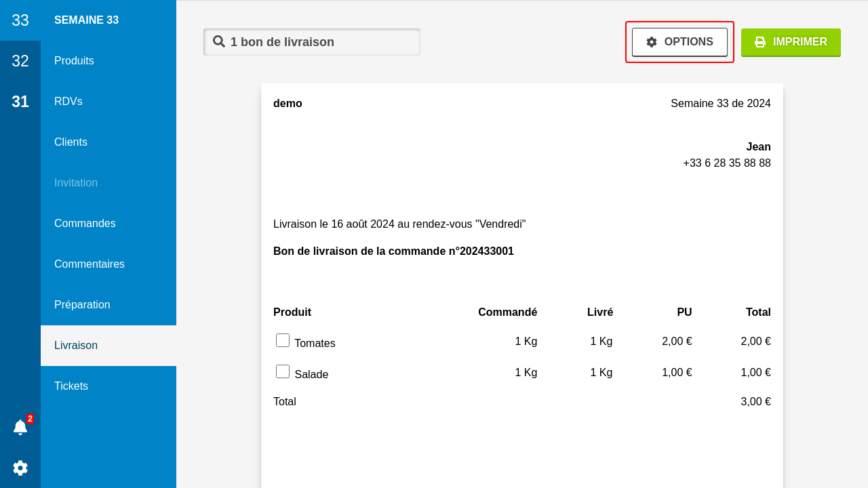The width and height of the screenshot is (868, 488).
Task: Tick the Tomates checkbox
Action: 283,340
